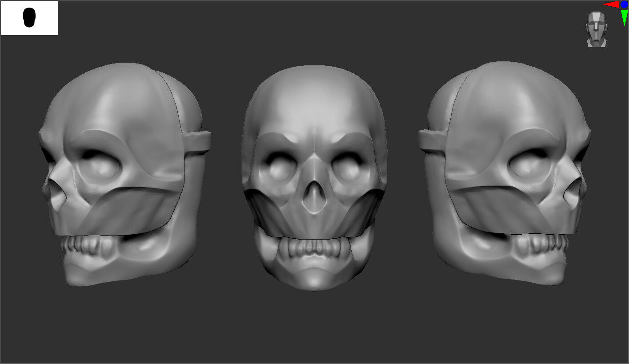Select the right three-quarter view skull
This screenshot has width=629, height=364.
click(x=505, y=173)
